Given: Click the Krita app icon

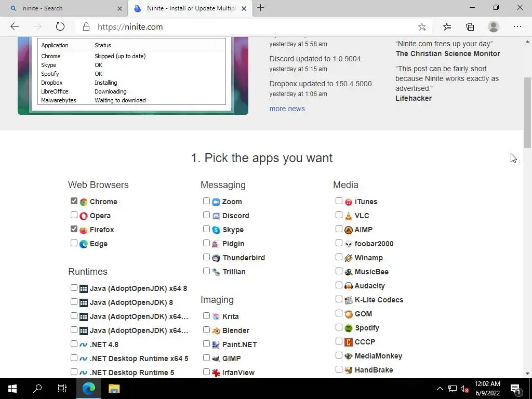Looking at the screenshot, I should (x=216, y=316).
